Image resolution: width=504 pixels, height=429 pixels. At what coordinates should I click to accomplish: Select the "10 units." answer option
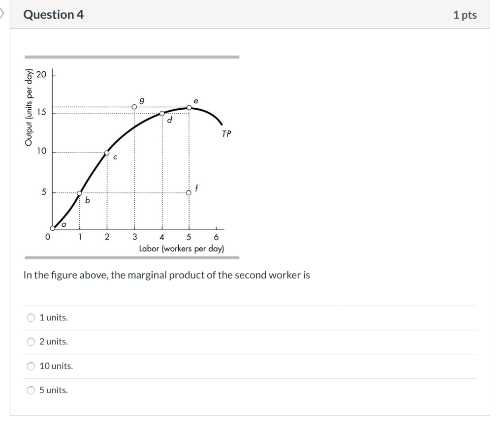pos(31,366)
